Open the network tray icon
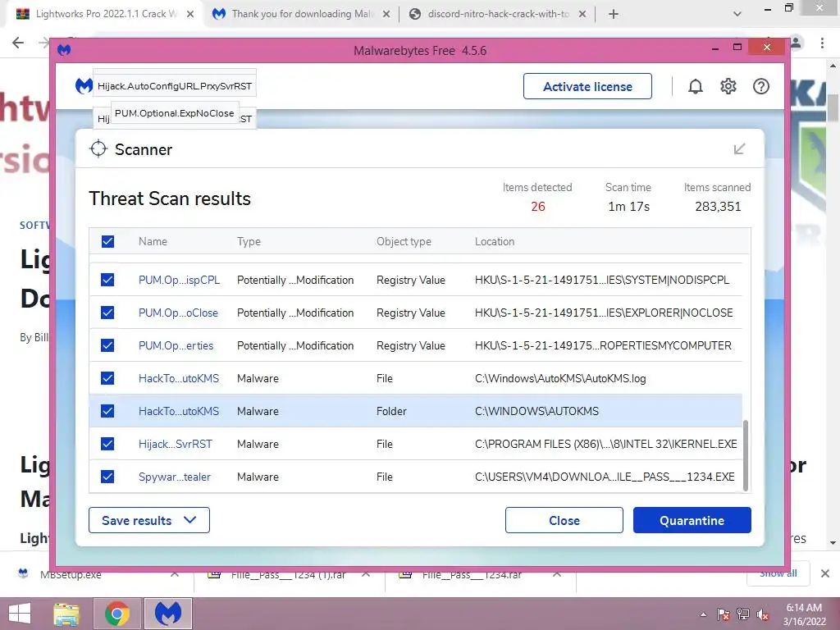The height and width of the screenshot is (630, 840). (742, 614)
